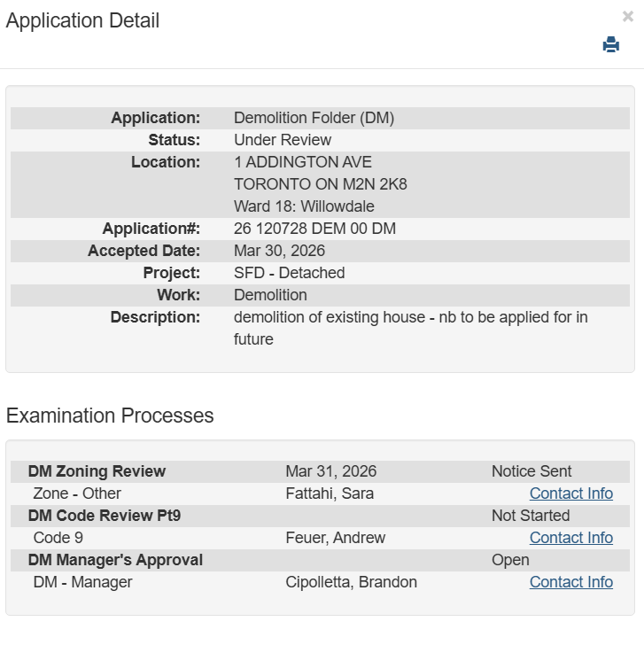This screenshot has height=645, width=644.
Task: Click the accepted date Mar 30, 2026
Action: coord(279,251)
